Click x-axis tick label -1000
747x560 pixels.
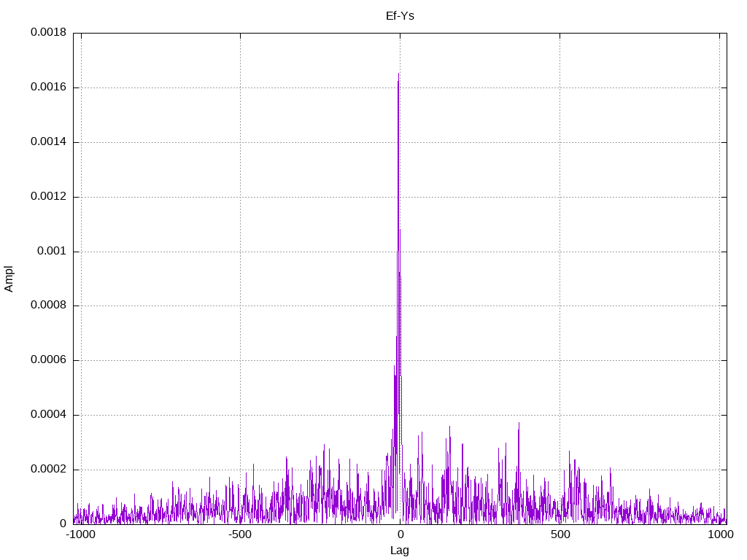(x=80, y=534)
